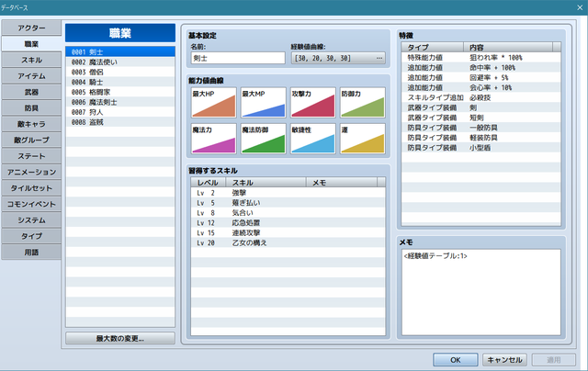The height and width of the screenshot is (371, 588).
Task: Select the 防具タイプ装備 軽装防具 trait row
Action: tap(481, 138)
